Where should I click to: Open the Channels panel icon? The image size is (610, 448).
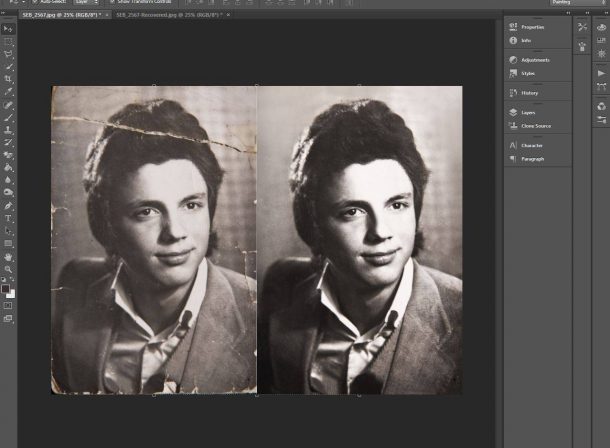(601, 106)
